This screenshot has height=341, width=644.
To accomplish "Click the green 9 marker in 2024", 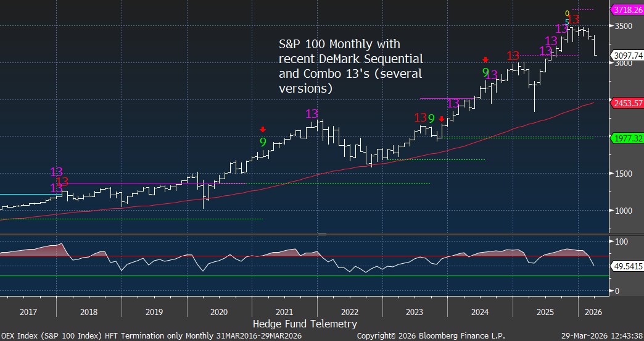I will click(485, 72).
